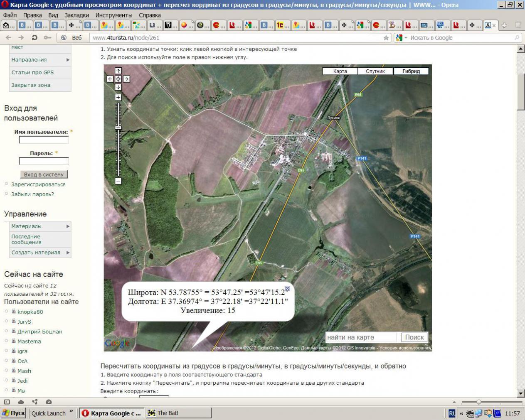This screenshot has width=525, height=420.
Task: Open the Инструменты menu
Action: 114,15
